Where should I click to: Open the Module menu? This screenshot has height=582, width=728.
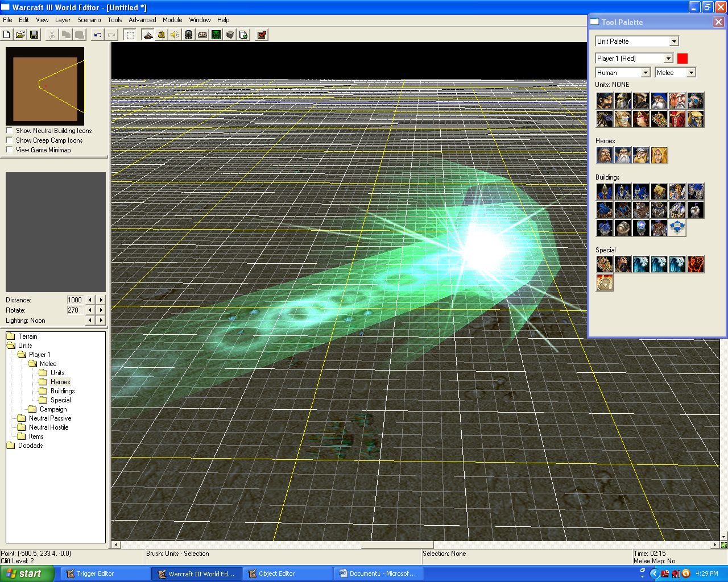[x=172, y=20]
